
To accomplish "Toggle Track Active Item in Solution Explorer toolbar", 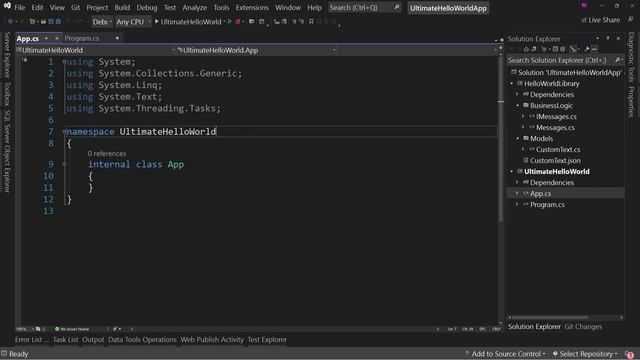I will pos(573,49).
